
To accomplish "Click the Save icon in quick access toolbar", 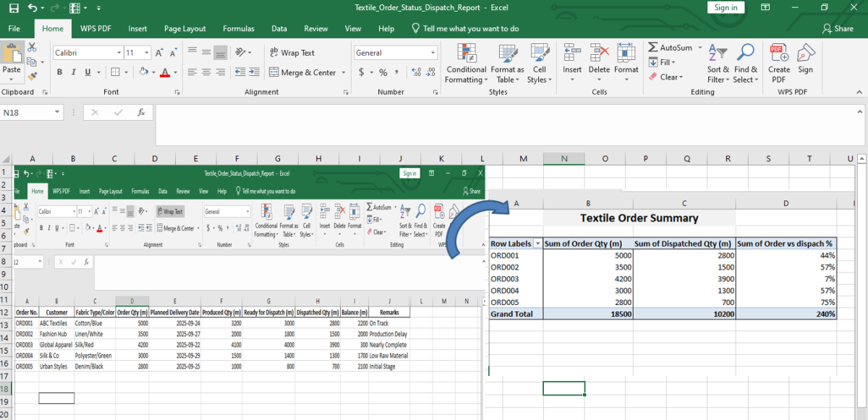I will coord(14,8).
